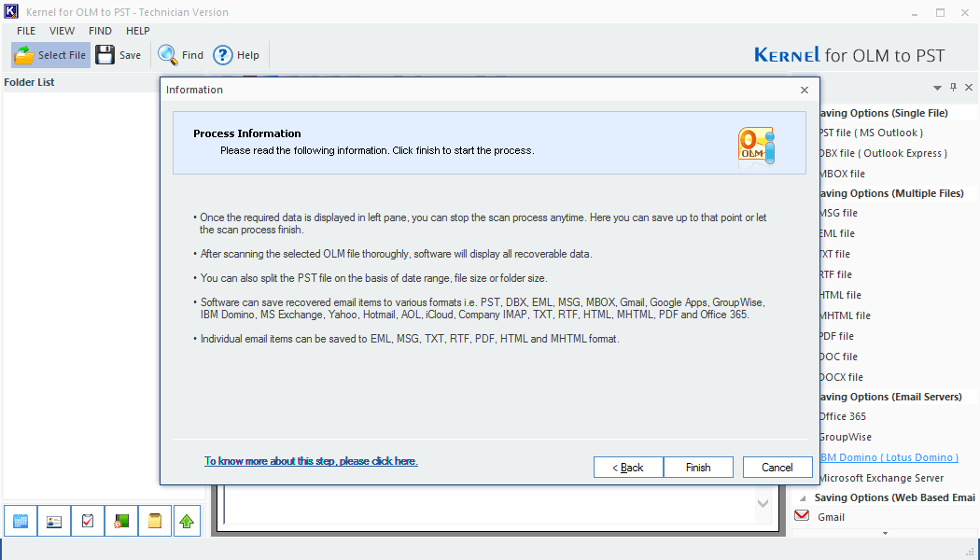This screenshot has width=980, height=560.
Task: Select HTML file saving option
Action: pyautogui.click(x=841, y=295)
